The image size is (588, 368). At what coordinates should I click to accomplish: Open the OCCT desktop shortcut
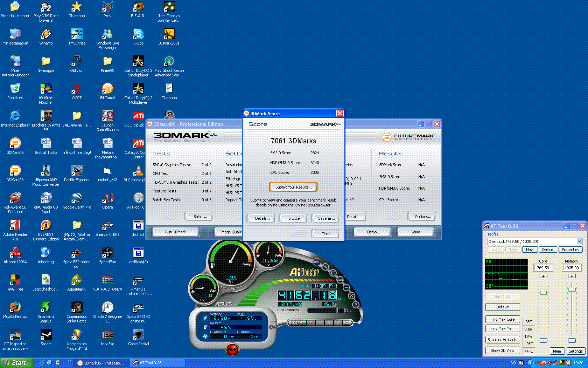click(x=77, y=91)
